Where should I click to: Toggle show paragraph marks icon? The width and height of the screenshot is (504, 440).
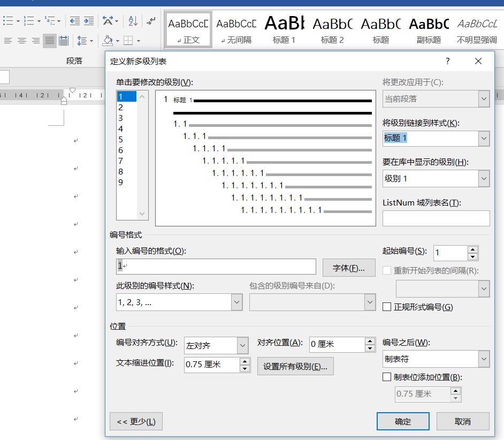(150, 21)
